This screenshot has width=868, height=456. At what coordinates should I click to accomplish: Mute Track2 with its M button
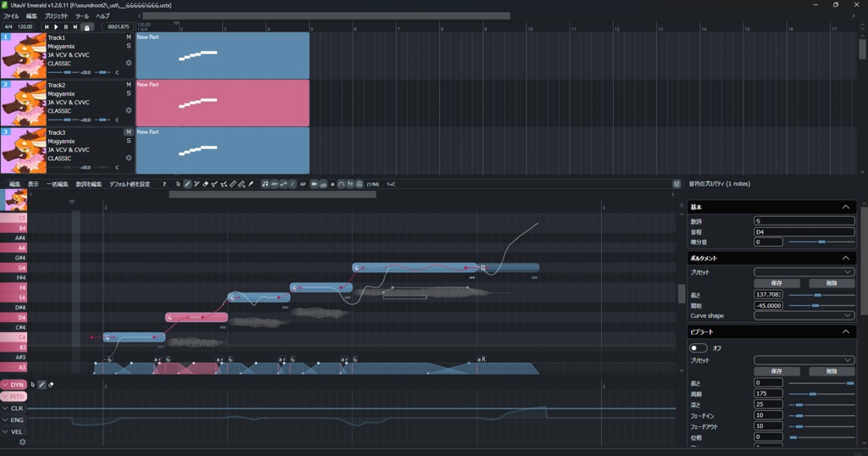coord(129,85)
